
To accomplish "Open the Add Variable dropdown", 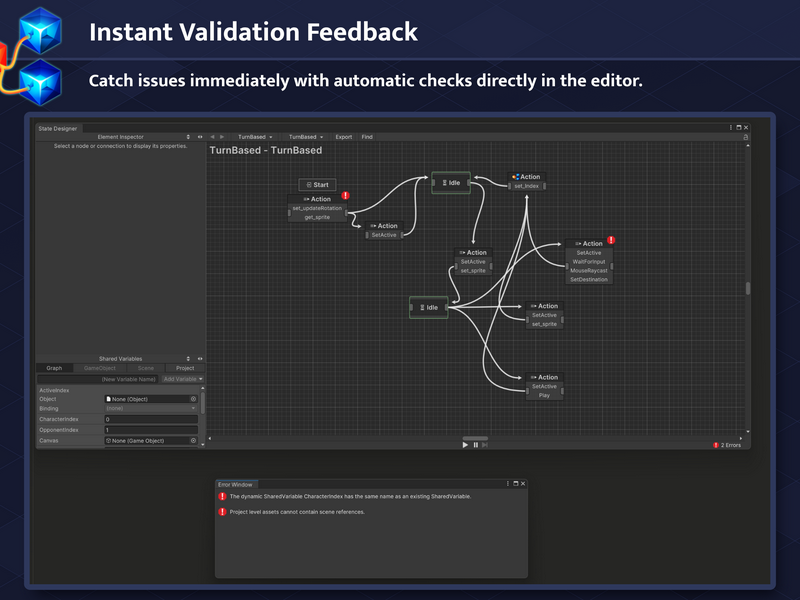I will pos(183,379).
